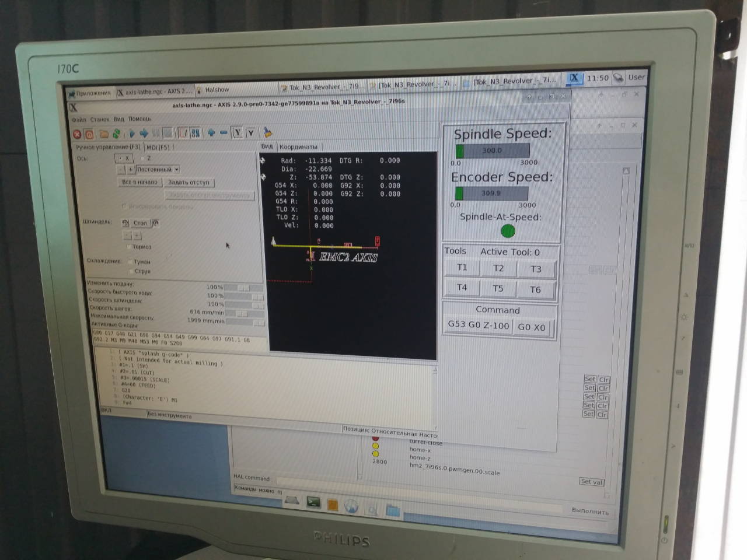Viewport: 747px width, 560px height.
Task: Select the Z axis radio button
Action: coord(146,158)
